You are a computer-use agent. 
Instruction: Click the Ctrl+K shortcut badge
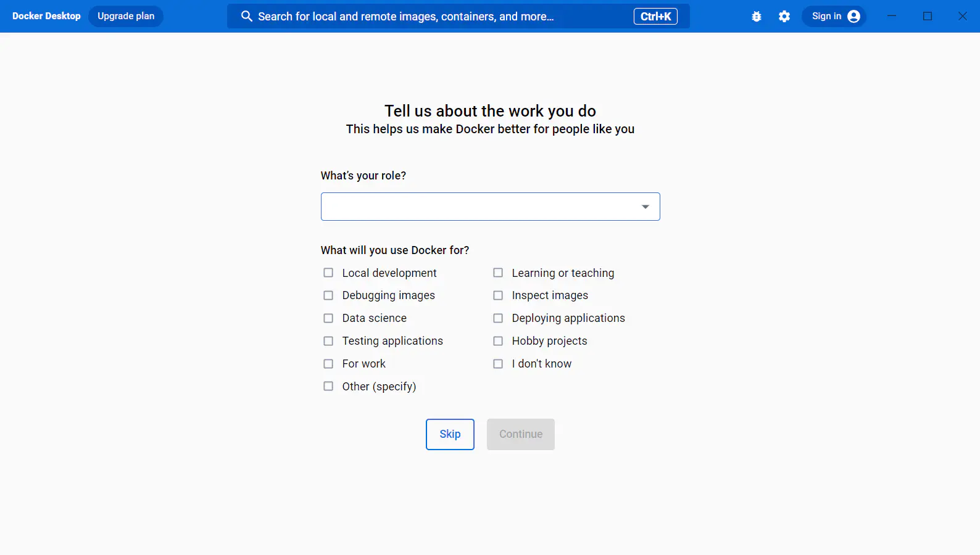(x=655, y=17)
